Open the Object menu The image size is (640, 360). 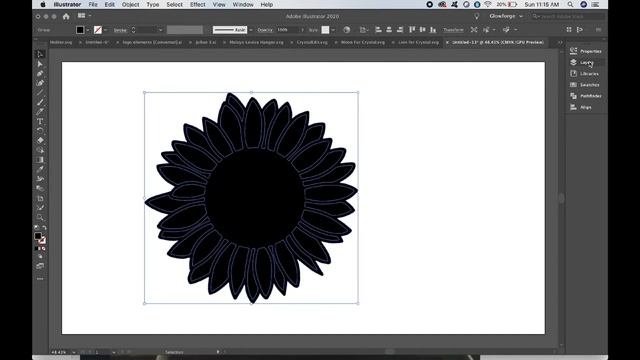point(131,4)
